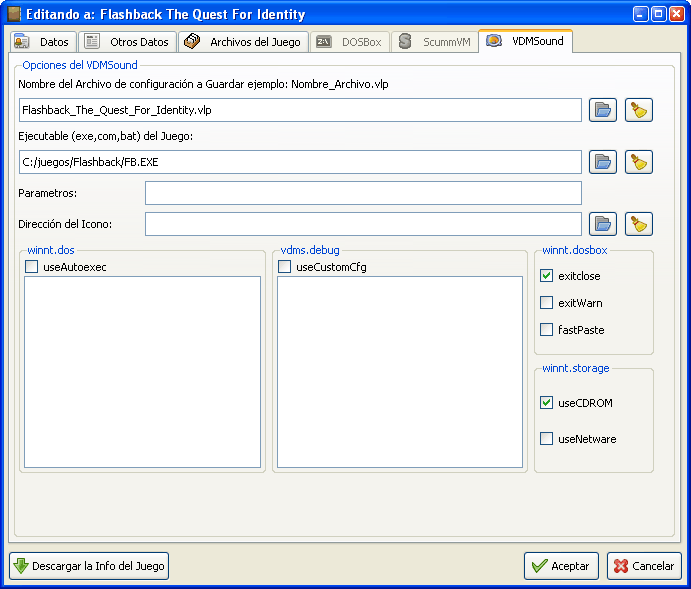Browse for the icon file path
691x589 pixels.
pos(602,224)
